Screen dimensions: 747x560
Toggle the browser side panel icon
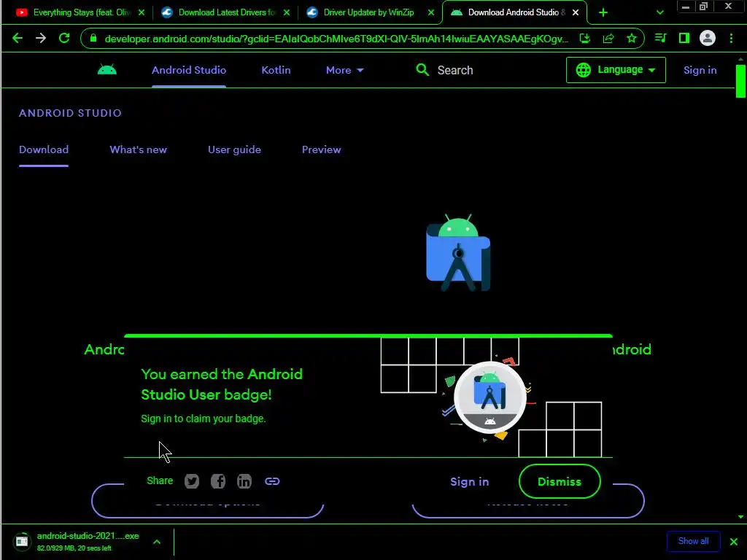coord(684,38)
